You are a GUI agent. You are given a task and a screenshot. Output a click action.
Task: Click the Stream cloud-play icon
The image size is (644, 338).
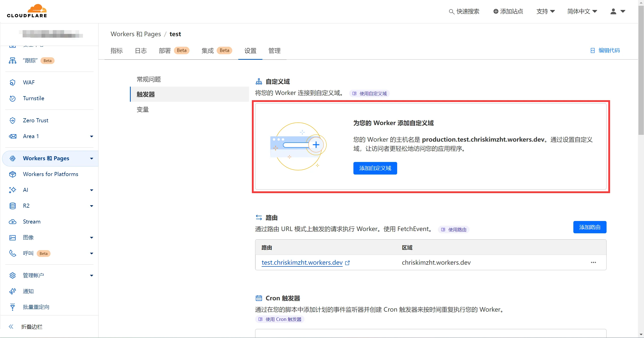coord(12,221)
